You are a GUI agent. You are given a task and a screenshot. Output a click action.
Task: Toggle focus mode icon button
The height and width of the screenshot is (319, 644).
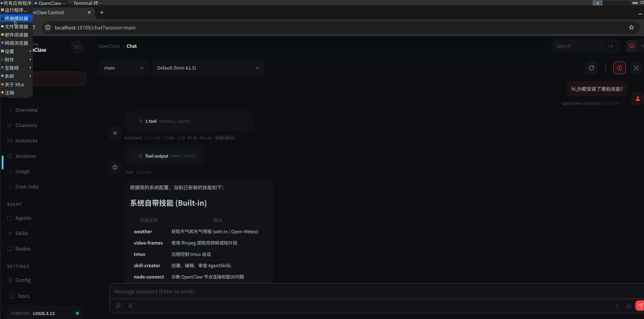(636, 68)
